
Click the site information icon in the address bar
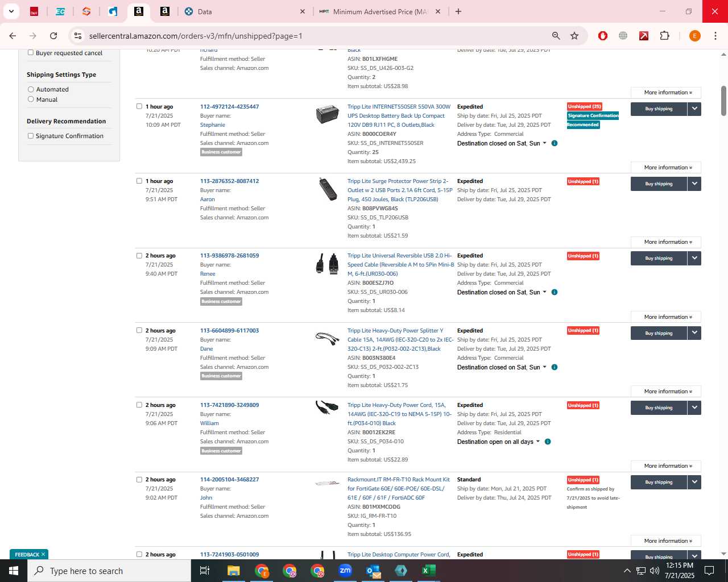[x=78, y=36]
